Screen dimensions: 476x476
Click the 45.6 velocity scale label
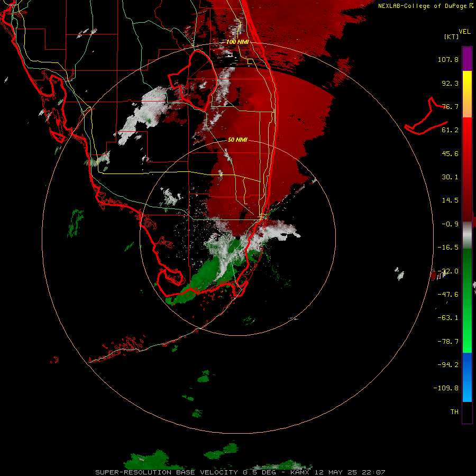pyautogui.click(x=450, y=153)
